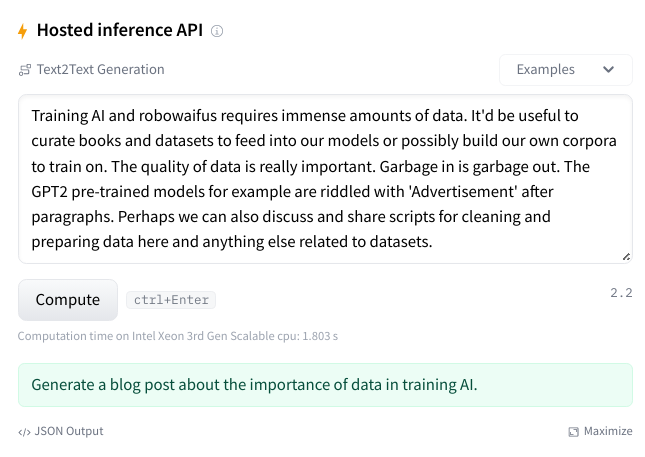Open the info icon beside Hosted inference API
Image resolution: width=645 pixels, height=457 pixels.
click(x=217, y=31)
